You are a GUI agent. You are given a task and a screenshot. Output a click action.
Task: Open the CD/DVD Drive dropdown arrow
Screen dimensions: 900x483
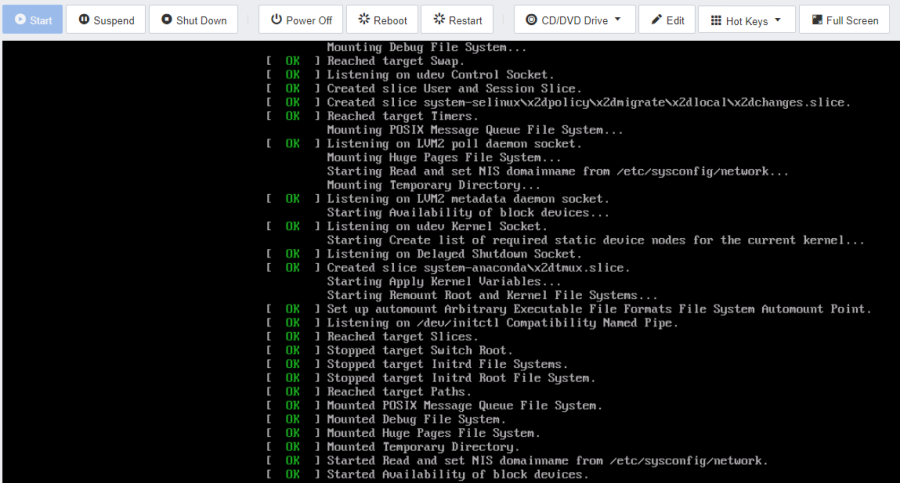[618, 20]
